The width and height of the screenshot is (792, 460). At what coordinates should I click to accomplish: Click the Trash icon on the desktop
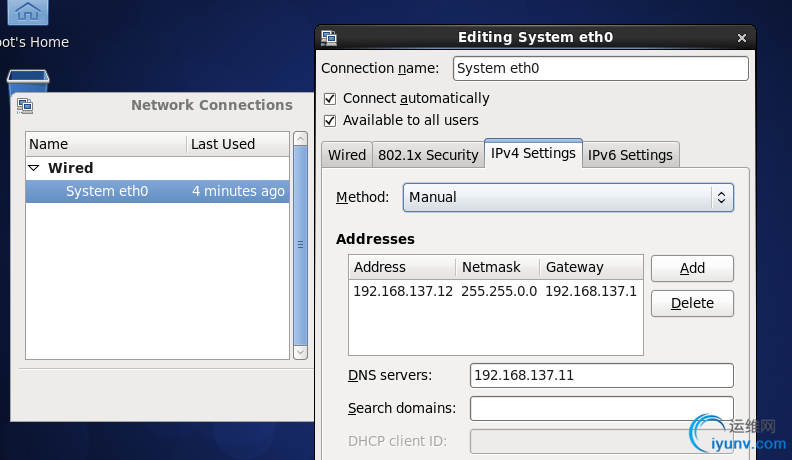(27, 80)
